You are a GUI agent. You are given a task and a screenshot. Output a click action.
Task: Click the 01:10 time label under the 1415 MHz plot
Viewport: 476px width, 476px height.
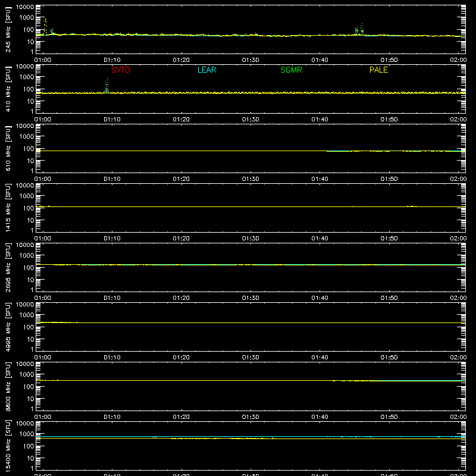click(112, 239)
